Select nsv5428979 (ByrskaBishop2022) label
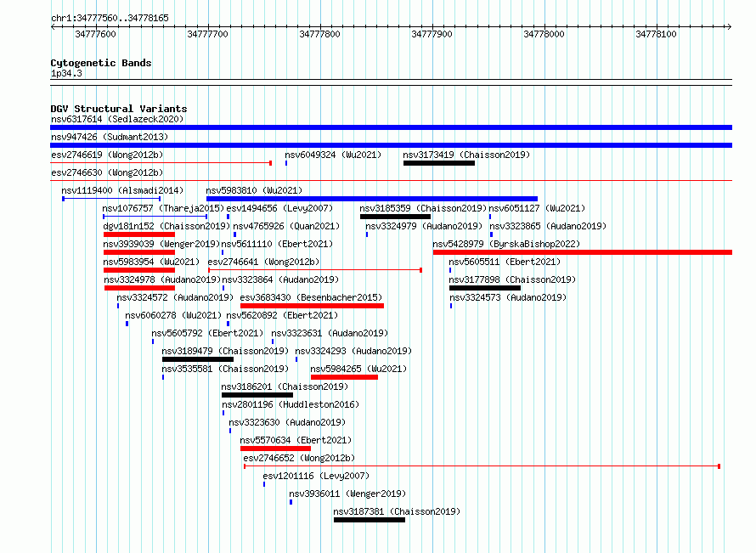The width and height of the screenshot is (756, 553). click(x=506, y=244)
